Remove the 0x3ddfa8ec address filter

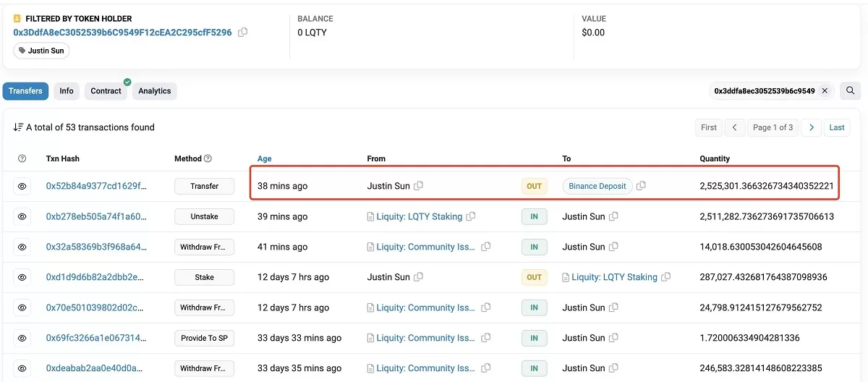[x=826, y=91]
